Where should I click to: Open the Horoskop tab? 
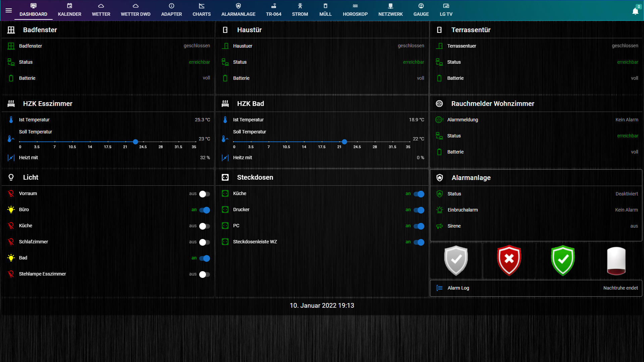tap(355, 10)
